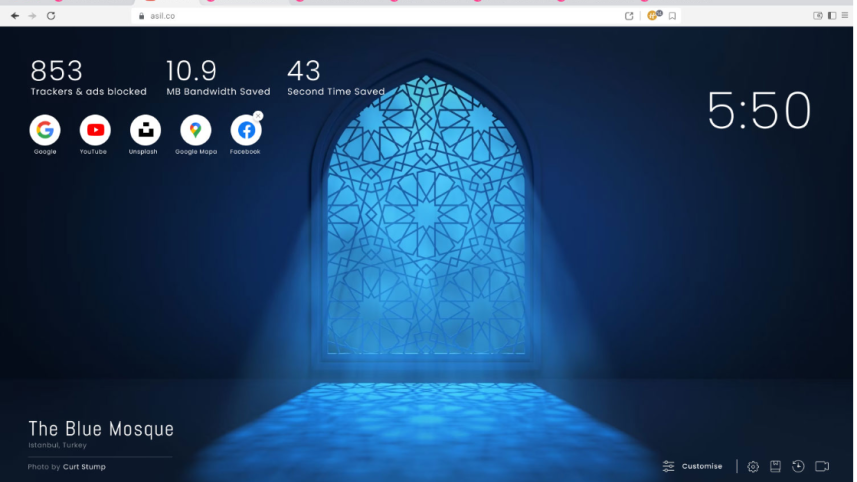Click the Customise button
This screenshot has height=482, width=857.
692,466
